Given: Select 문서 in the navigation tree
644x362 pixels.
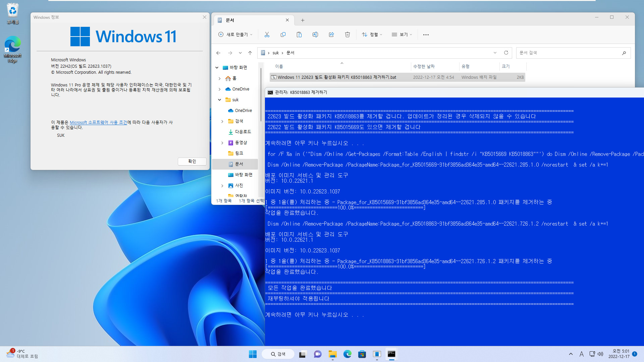Looking at the screenshot, I should tap(236, 164).
